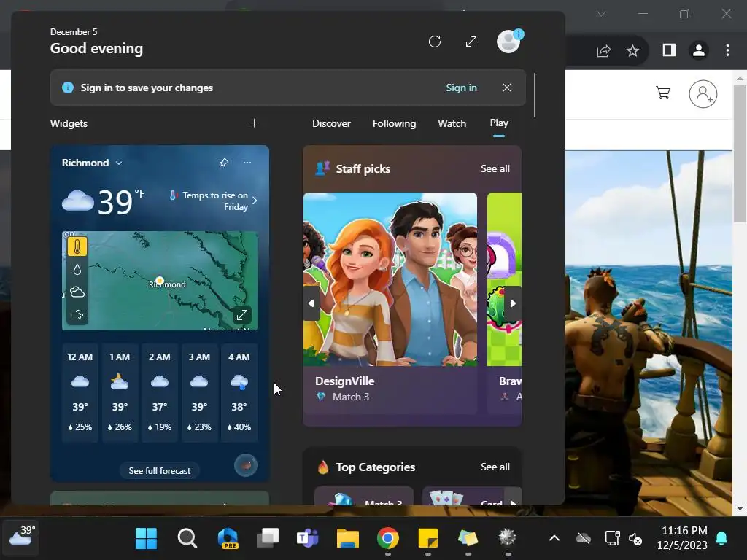
Task: Select temperature map layer icon
Action: point(77,246)
